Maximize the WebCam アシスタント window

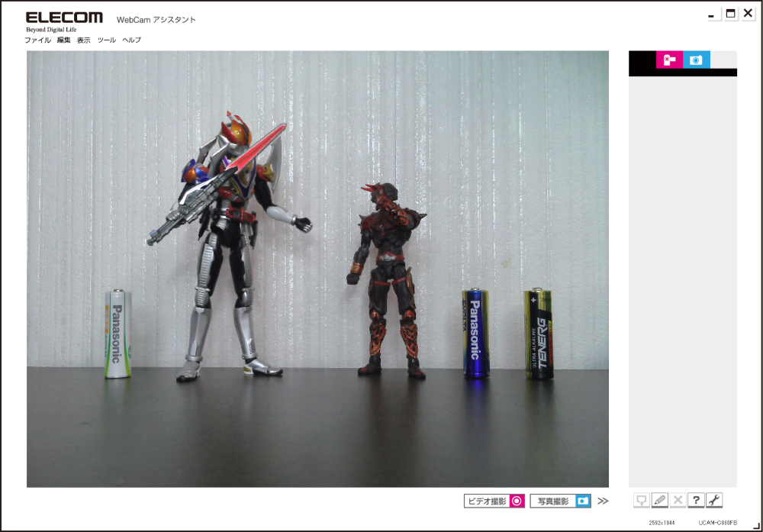(x=730, y=14)
